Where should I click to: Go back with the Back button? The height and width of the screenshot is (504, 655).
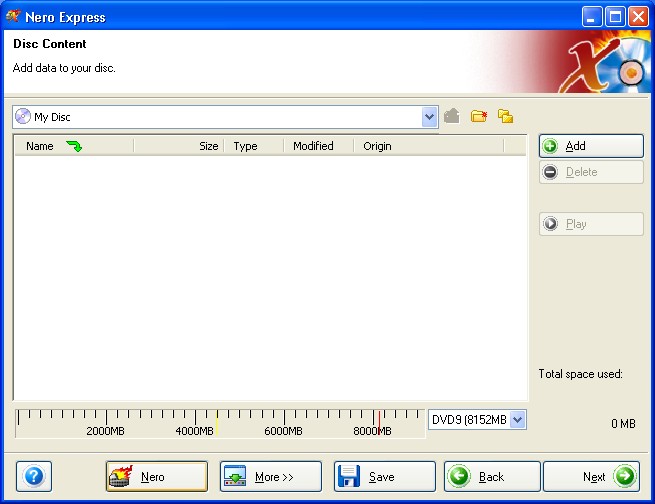pyautogui.click(x=492, y=476)
